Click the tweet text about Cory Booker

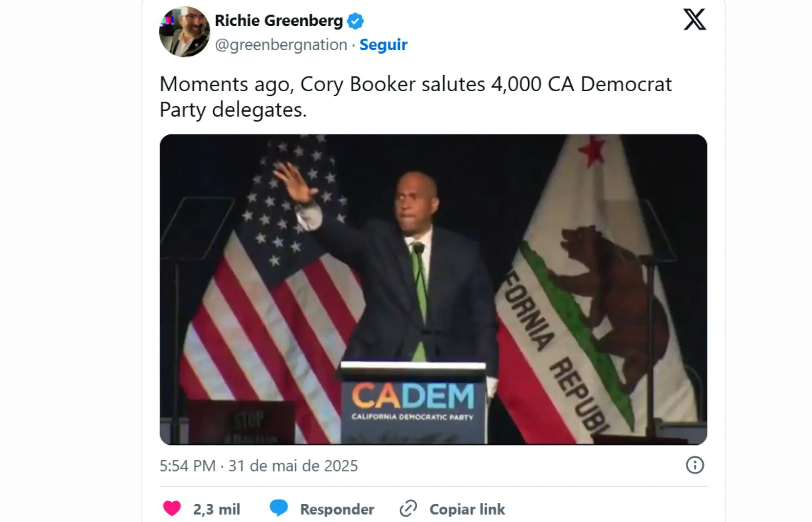coord(415,97)
